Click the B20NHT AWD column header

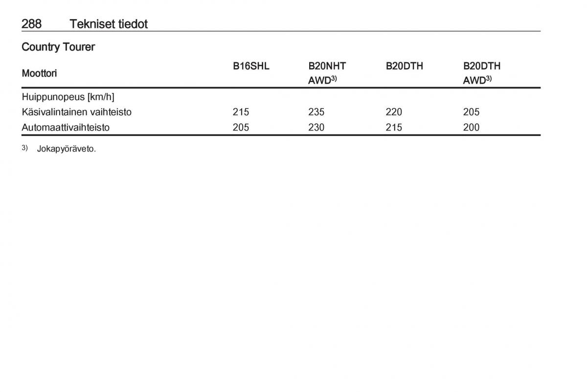point(327,73)
